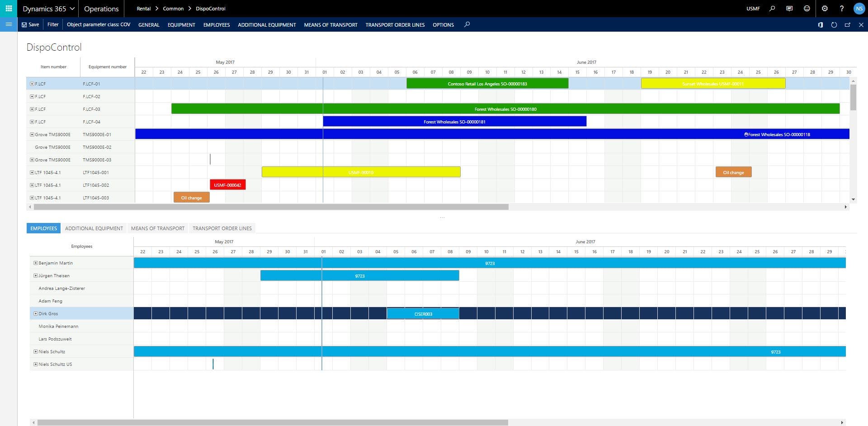Select Oil change bar on LTF1045-003

tap(191, 198)
